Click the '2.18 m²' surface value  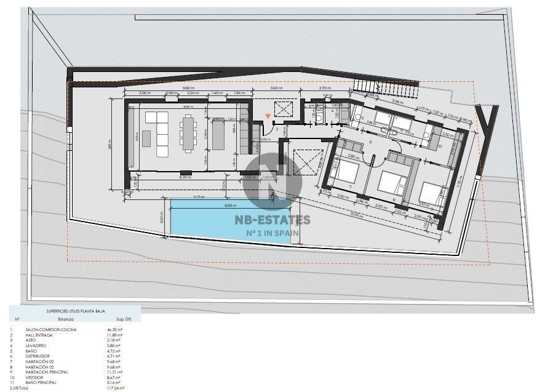click(x=114, y=340)
